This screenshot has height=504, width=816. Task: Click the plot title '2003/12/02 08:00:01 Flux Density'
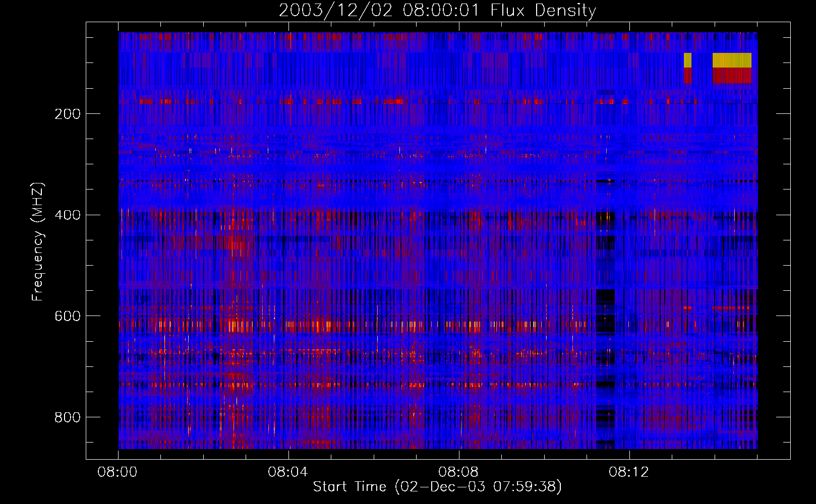point(437,11)
